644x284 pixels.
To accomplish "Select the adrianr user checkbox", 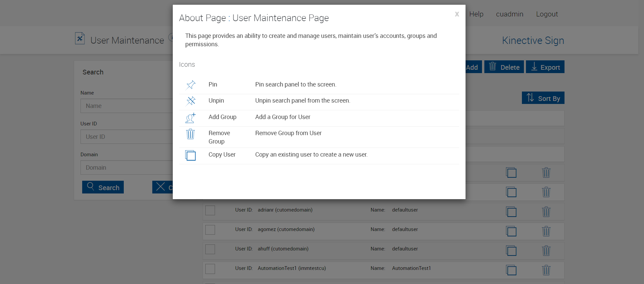I will click(x=210, y=210).
